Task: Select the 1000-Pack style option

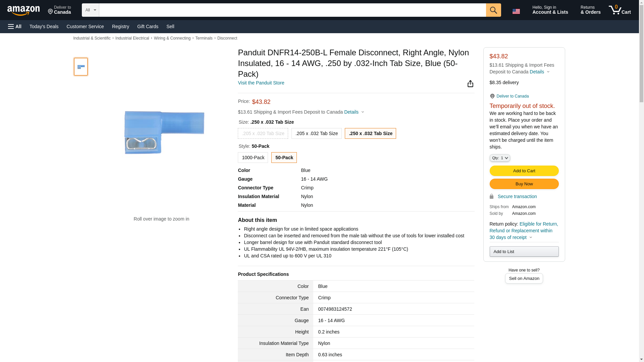Action: pyautogui.click(x=253, y=158)
